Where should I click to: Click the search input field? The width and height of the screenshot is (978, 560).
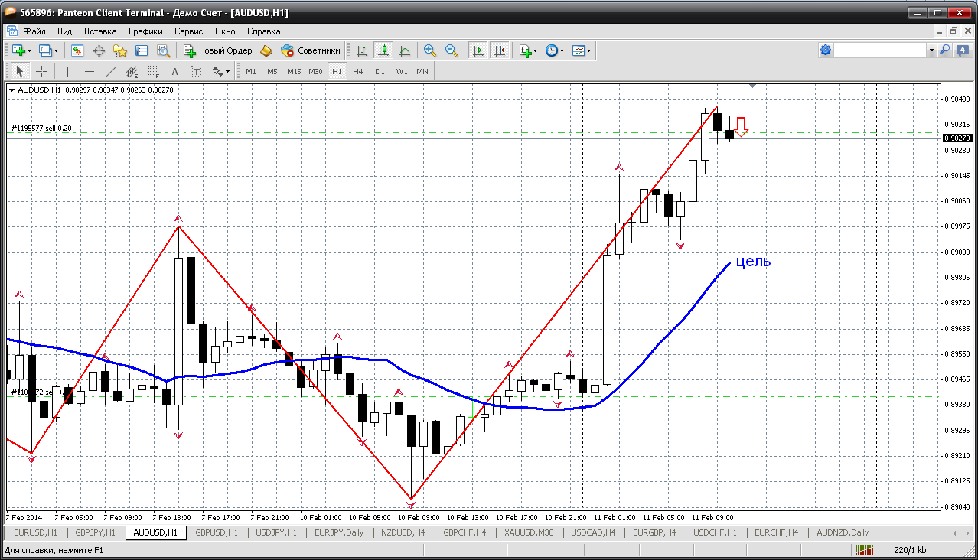point(880,50)
